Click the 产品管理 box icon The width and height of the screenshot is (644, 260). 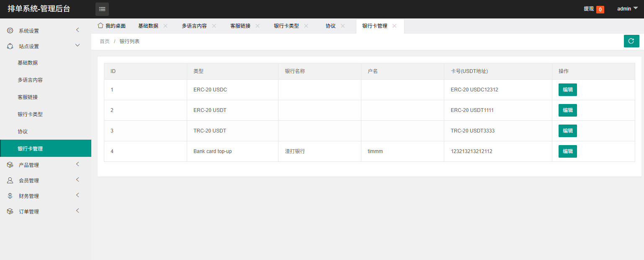point(10,165)
